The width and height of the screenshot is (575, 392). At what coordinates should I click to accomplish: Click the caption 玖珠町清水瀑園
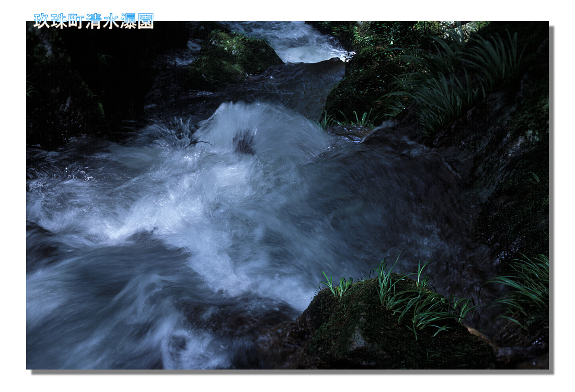pyautogui.click(x=94, y=21)
